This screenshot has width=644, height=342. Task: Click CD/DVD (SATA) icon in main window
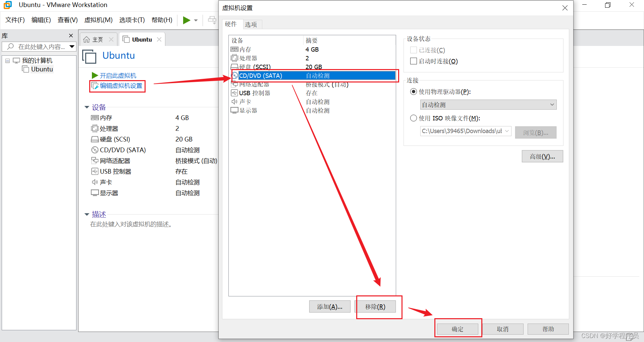point(95,150)
